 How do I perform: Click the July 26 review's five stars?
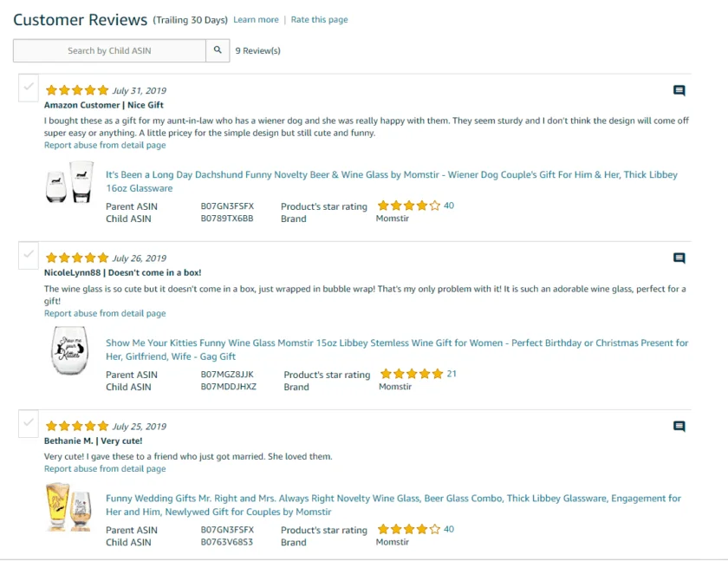pos(77,258)
